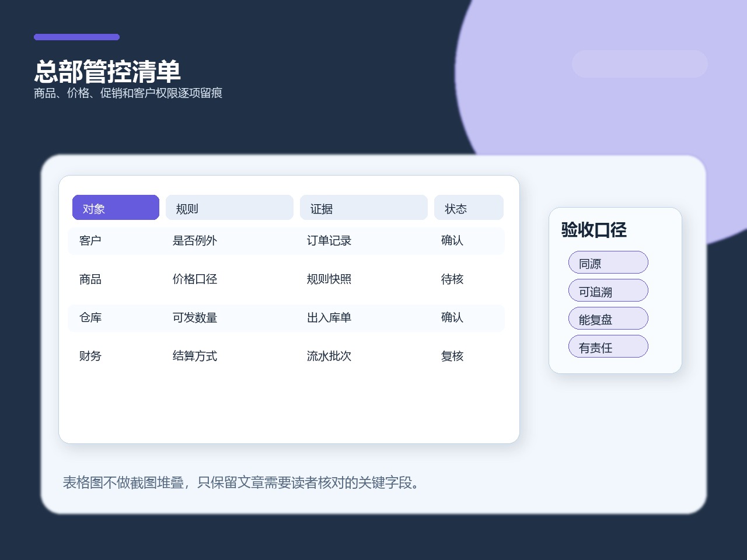Select the 对象 column header
Image resolution: width=747 pixels, height=560 pixels.
116,208
